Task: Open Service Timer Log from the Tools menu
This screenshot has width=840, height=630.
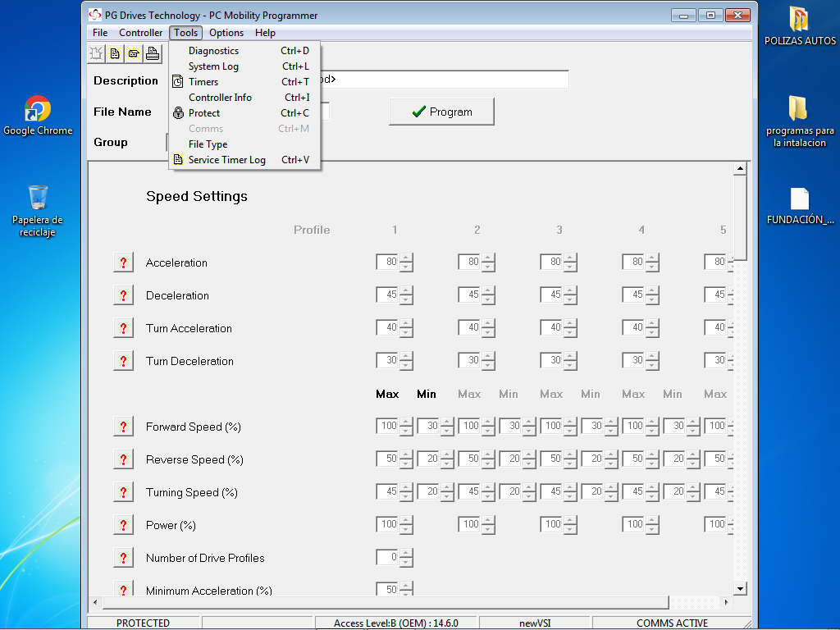Action: (x=226, y=160)
